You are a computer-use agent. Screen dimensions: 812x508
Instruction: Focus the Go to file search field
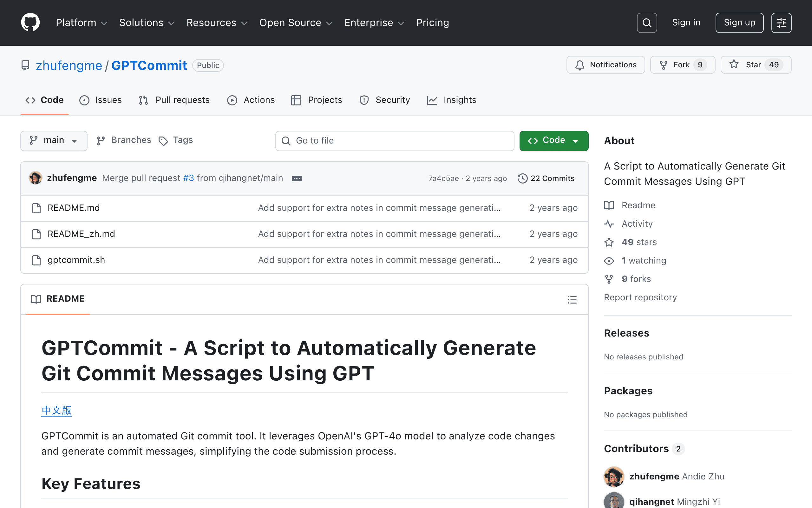[x=395, y=141]
